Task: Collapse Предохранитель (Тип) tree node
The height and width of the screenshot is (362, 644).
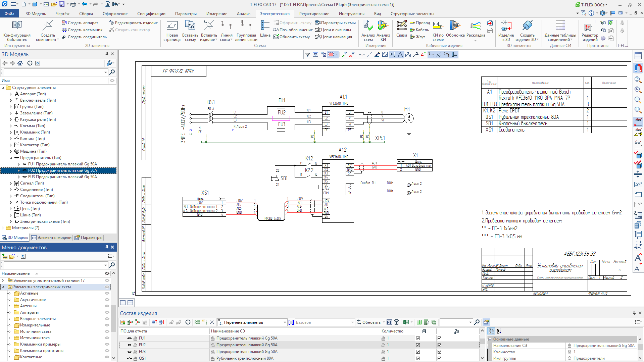Action: click(x=11, y=158)
